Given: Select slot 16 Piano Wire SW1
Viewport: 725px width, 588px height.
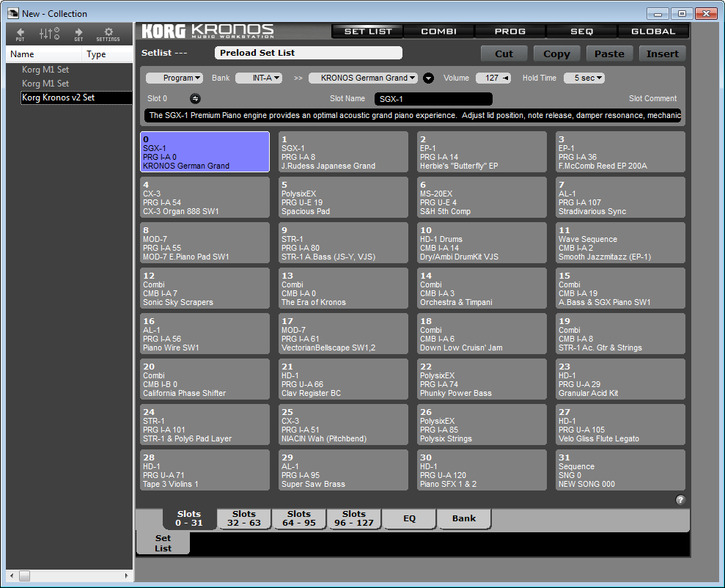Looking at the screenshot, I should (205, 334).
